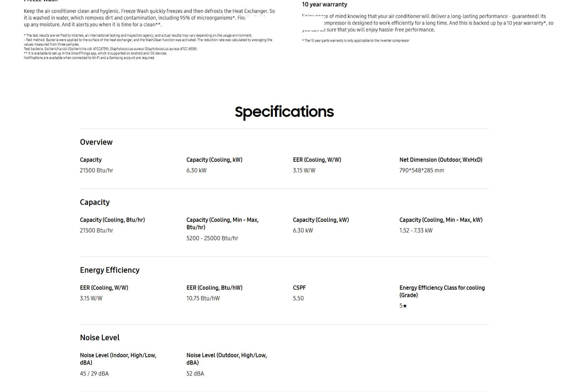Click the Energy Efficiency Class for cooling label
This screenshot has height=392, width=569.
coord(442,291)
